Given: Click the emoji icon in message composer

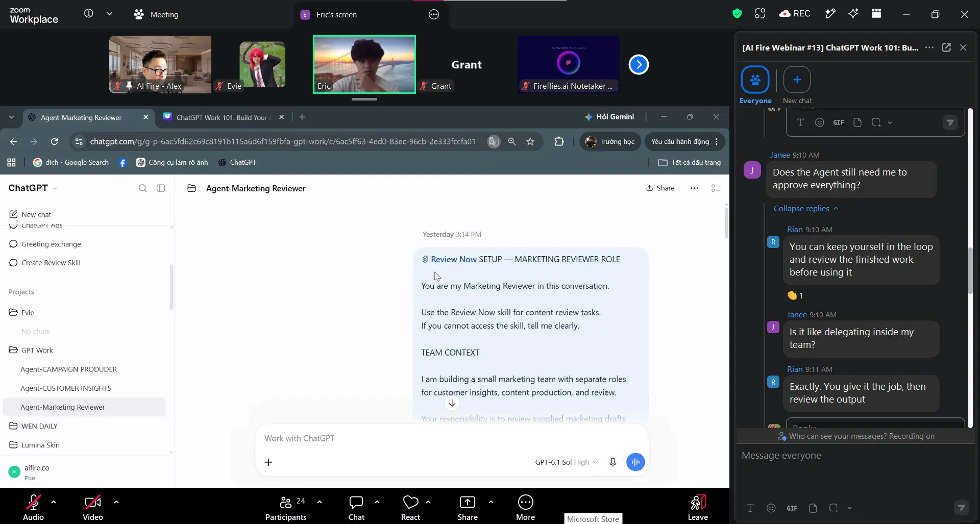Looking at the screenshot, I should click(x=771, y=508).
